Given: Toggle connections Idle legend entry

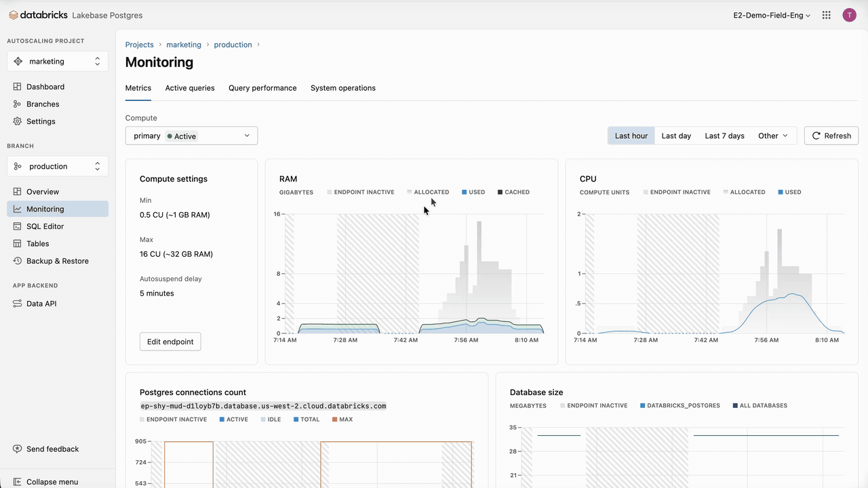Looking at the screenshot, I should (x=271, y=420).
